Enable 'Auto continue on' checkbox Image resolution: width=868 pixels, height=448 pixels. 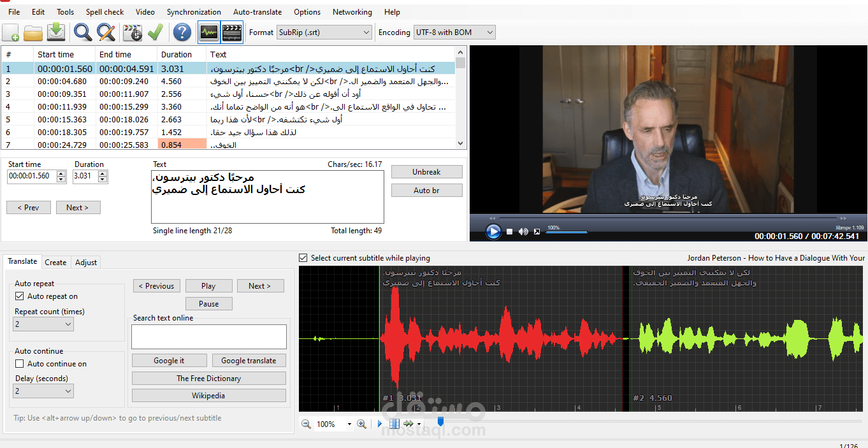20,364
